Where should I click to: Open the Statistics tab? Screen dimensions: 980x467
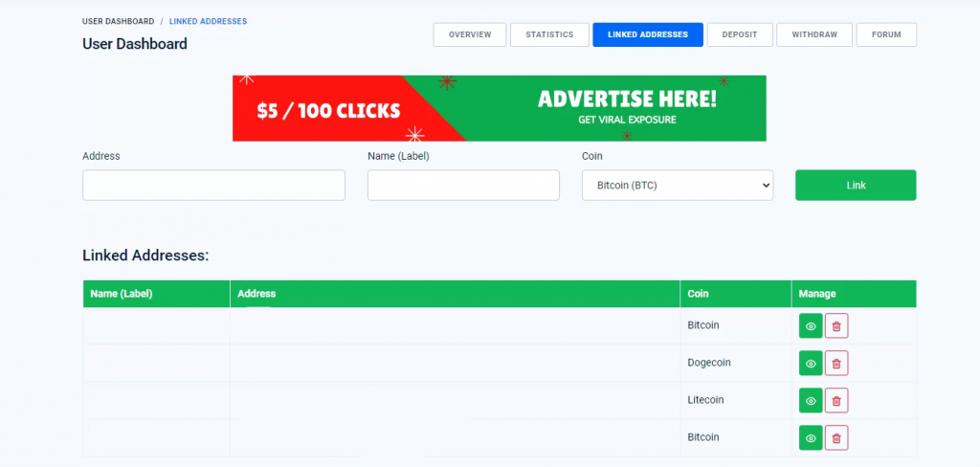click(x=549, y=35)
